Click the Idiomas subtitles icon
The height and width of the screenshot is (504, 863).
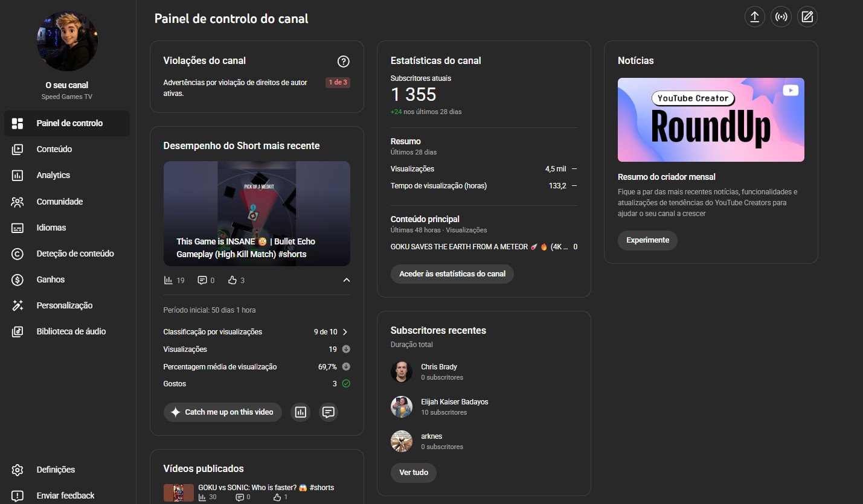(x=18, y=228)
